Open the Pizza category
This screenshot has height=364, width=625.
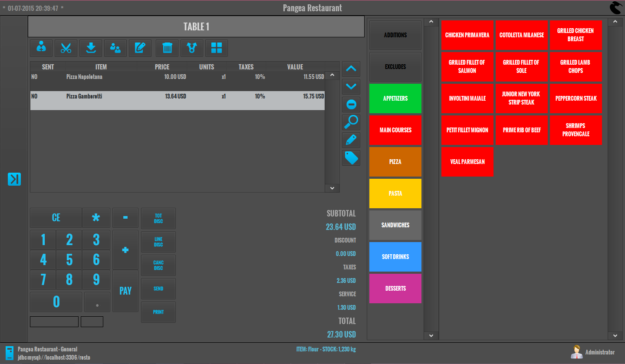[x=395, y=162]
